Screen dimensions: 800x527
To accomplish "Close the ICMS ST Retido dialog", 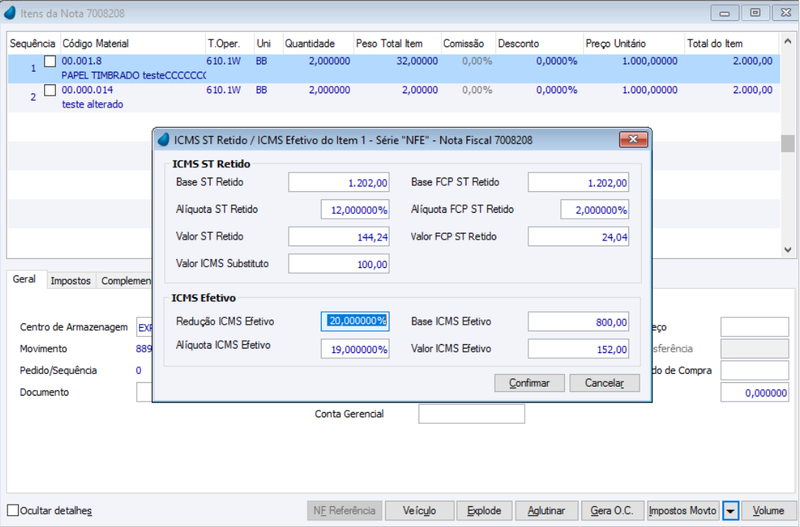I will point(633,139).
